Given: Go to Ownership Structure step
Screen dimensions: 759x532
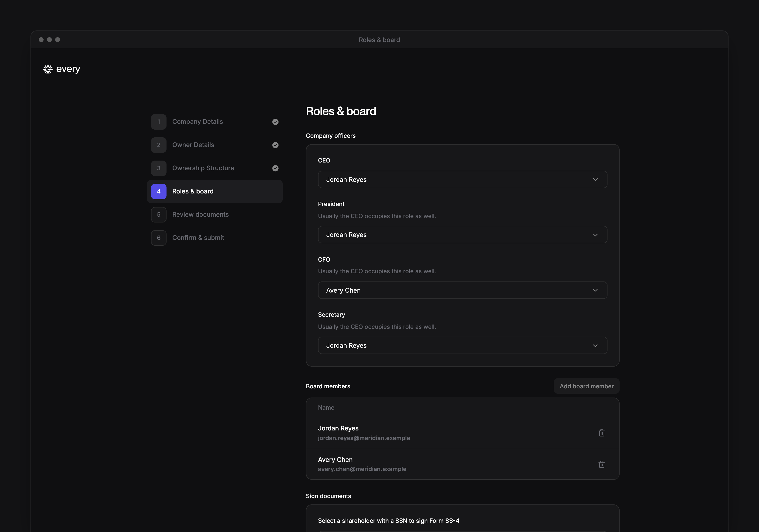Looking at the screenshot, I should point(215,168).
